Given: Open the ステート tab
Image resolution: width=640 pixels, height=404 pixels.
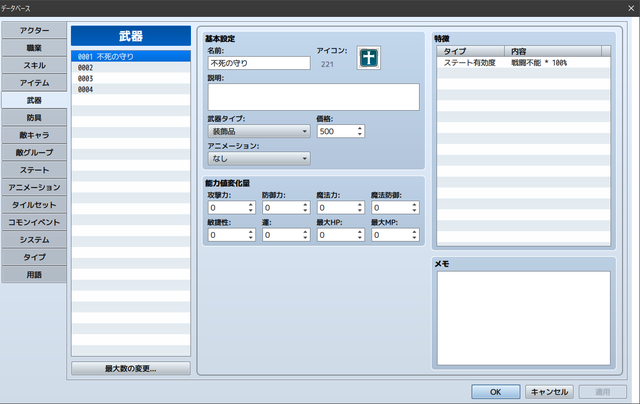Looking at the screenshot, I should click(34, 170).
